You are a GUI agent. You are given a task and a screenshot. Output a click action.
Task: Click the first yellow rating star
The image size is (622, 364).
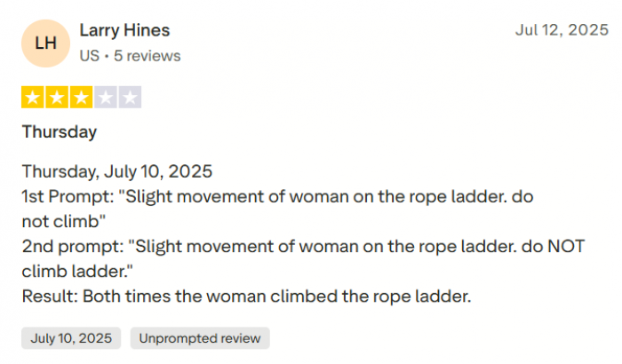pyautogui.click(x=33, y=98)
